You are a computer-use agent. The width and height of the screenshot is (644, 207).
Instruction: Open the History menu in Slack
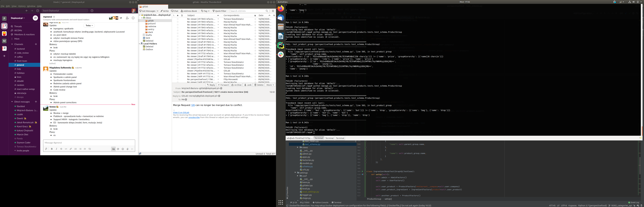click(x=22, y=6)
